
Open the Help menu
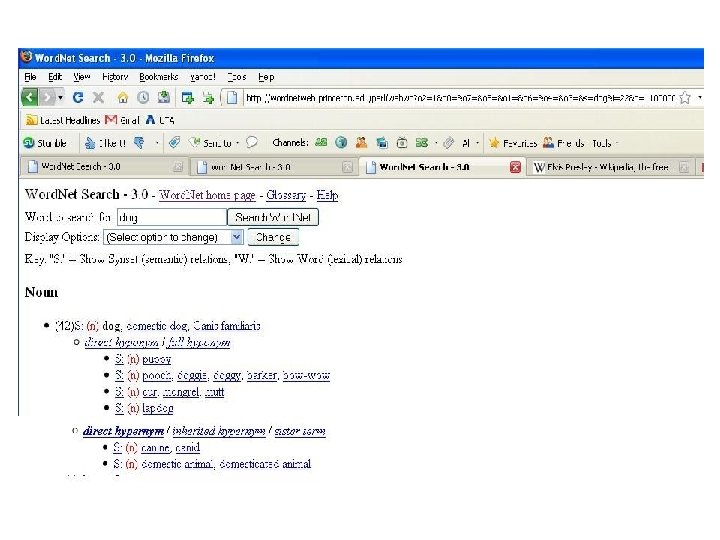pyautogui.click(x=266, y=77)
